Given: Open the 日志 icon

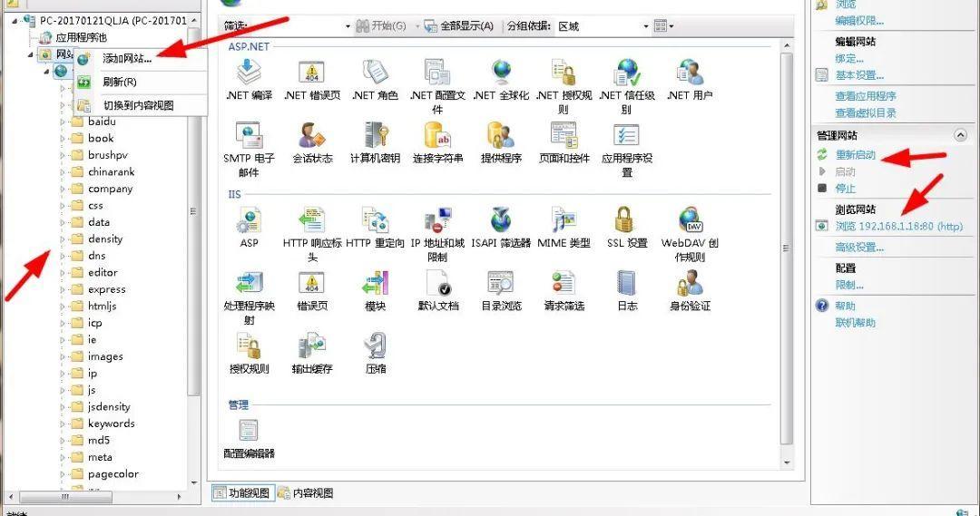Looking at the screenshot, I should point(627,283).
